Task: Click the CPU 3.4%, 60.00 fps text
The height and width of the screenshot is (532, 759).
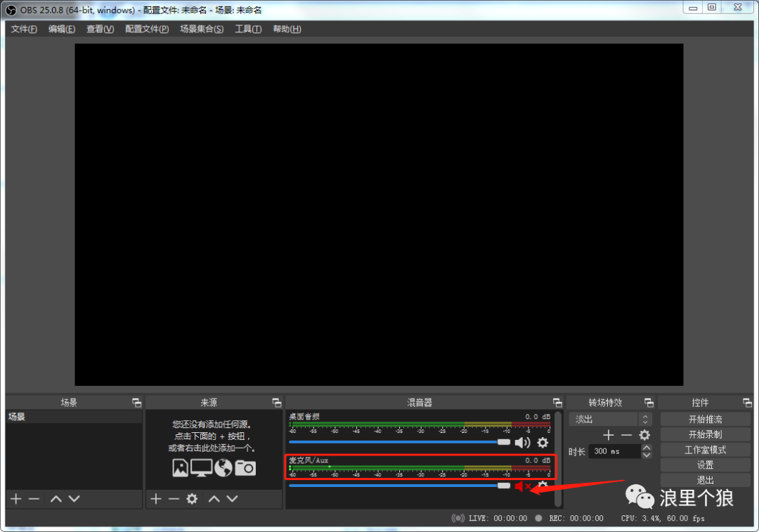Action: [x=663, y=519]
